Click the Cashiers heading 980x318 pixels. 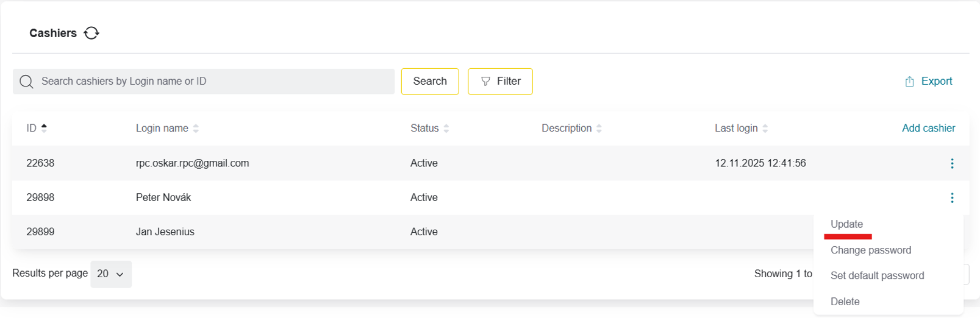(x=53, y=33)
